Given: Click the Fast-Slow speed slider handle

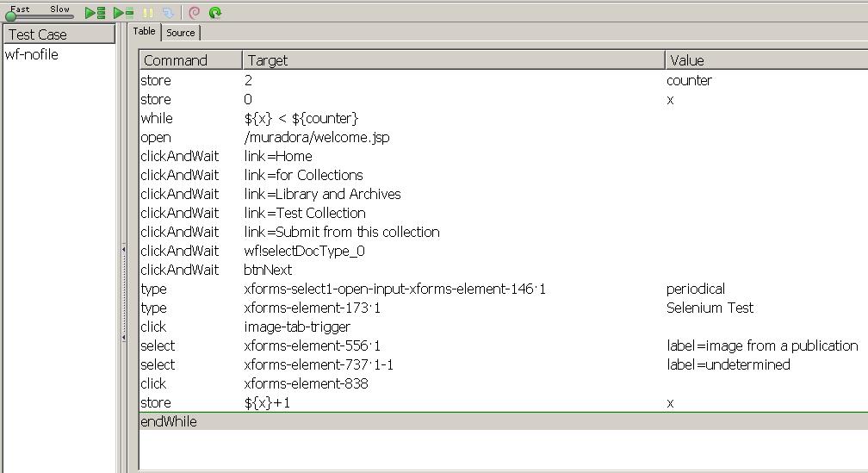Looking at the screenshot, I should coord(10,16).
